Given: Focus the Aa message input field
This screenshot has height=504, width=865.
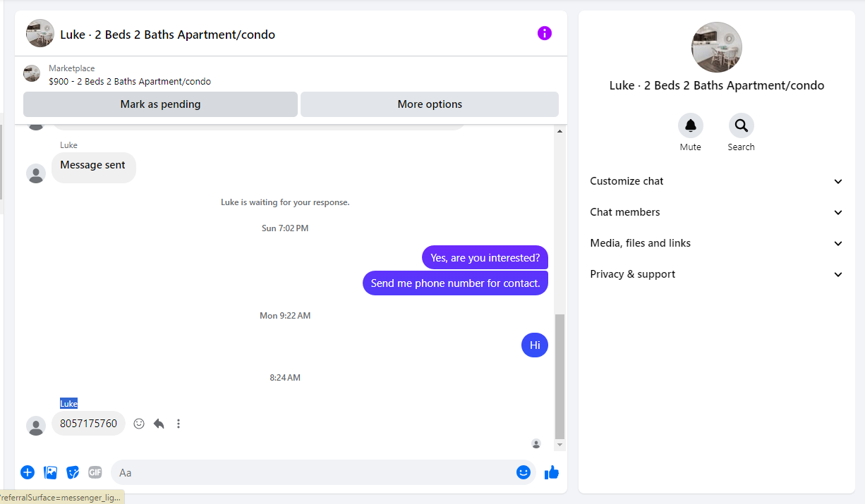Looking at the screenshot, I should point(314,472).
